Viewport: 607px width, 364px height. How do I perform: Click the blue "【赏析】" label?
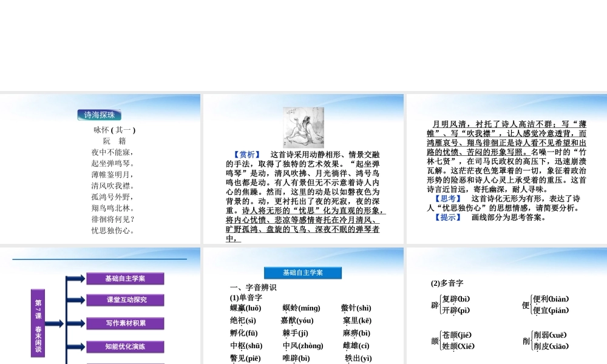point(247,155)
